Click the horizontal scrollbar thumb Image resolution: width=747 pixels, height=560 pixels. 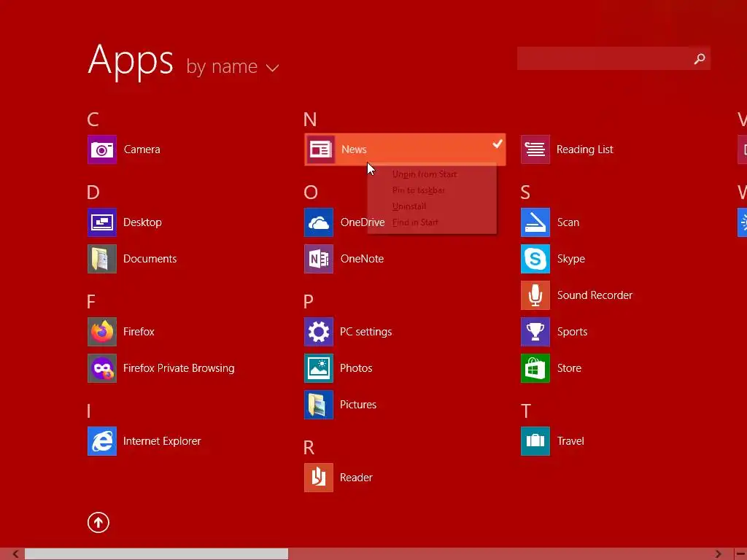(x=156, y=554)
